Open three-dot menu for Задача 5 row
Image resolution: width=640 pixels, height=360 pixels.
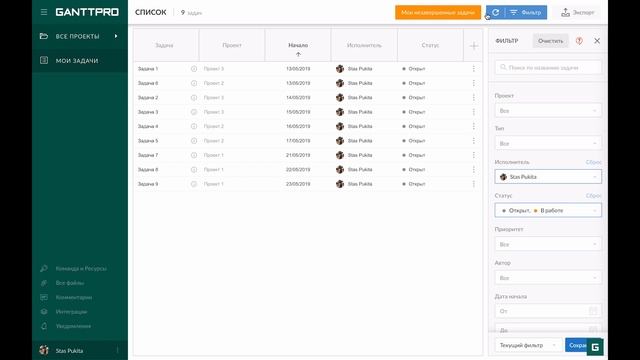click(473, 141)
